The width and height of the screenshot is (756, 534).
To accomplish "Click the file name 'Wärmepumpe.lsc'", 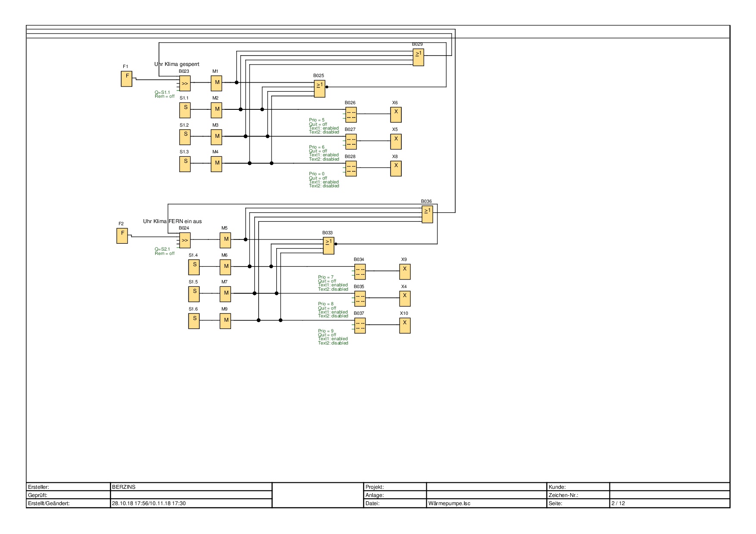I will click(x=450, y=503).
